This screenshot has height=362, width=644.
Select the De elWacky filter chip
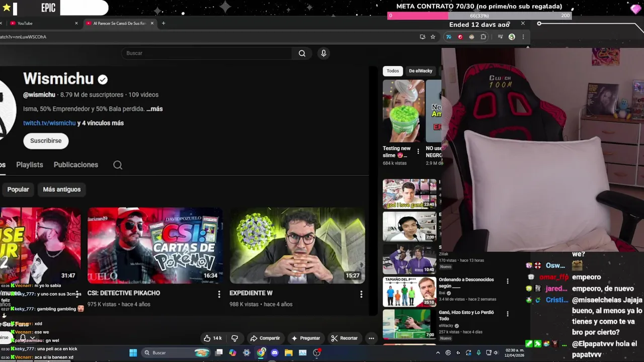tap(421, 71)
